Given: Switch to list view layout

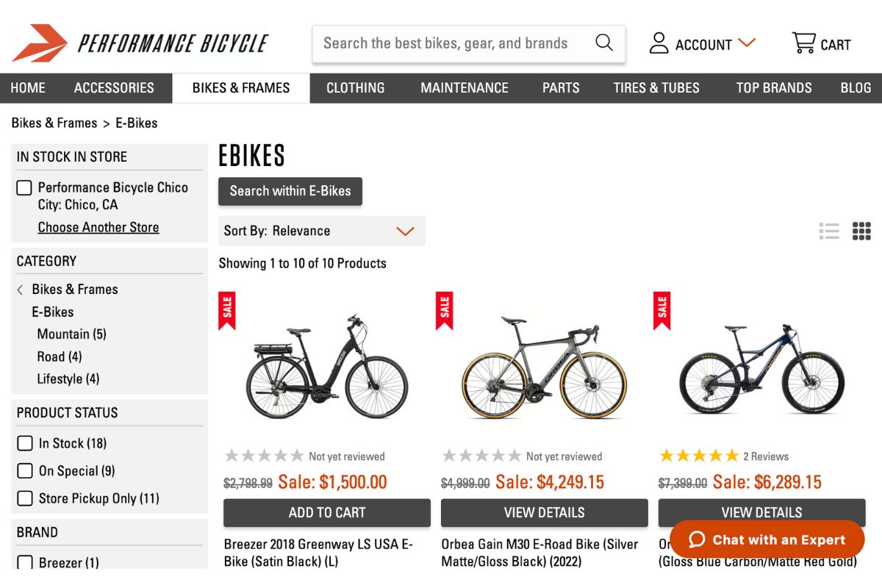Looking at the screenshot, I should click(829, 231).
